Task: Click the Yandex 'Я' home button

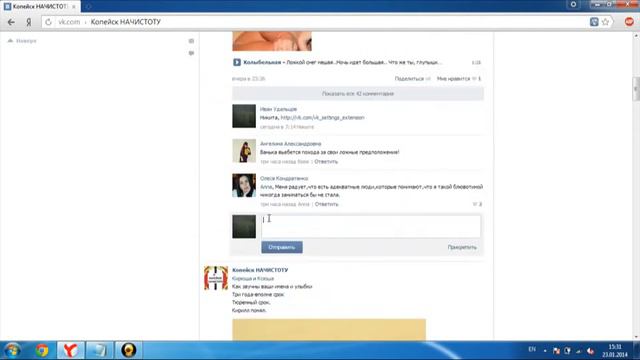Action: pyautogui.click(x=29, y=22)
